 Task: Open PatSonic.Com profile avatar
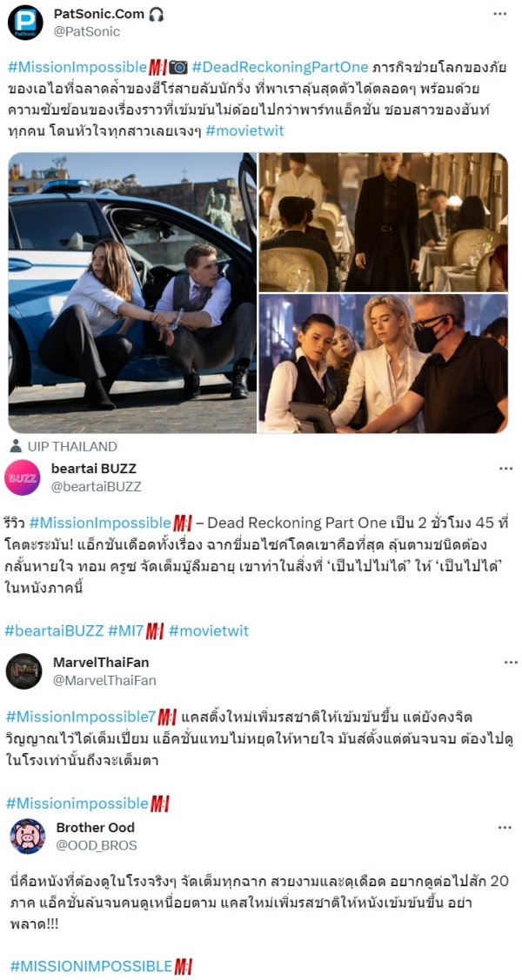(x=25, y=23)
